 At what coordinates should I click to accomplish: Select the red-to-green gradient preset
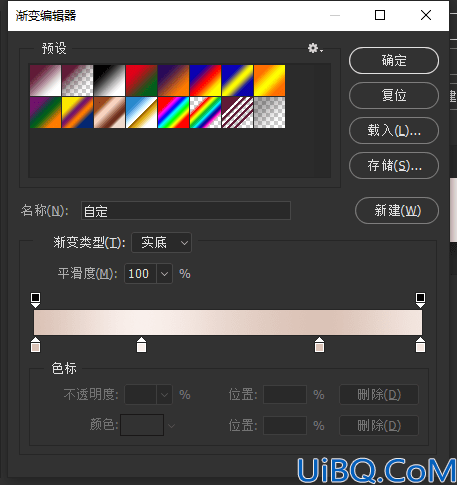point(142,80)
